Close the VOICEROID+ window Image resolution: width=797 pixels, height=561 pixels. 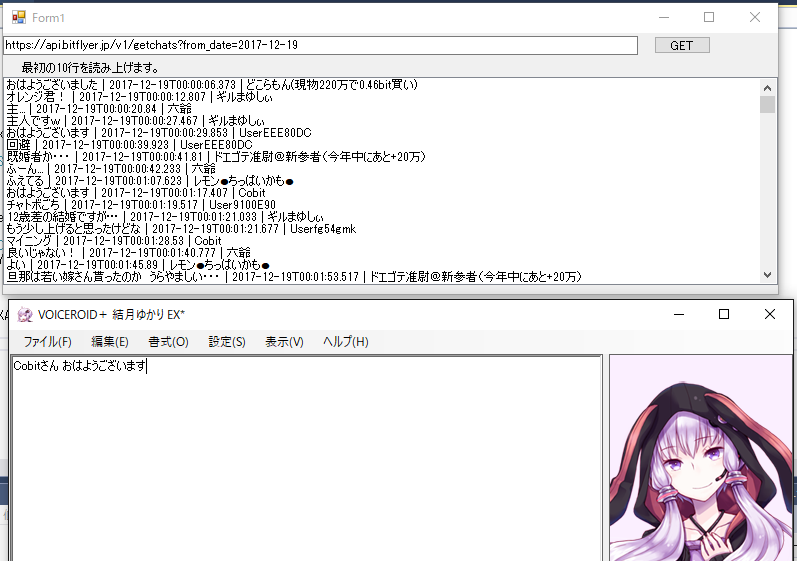point(770,315)
